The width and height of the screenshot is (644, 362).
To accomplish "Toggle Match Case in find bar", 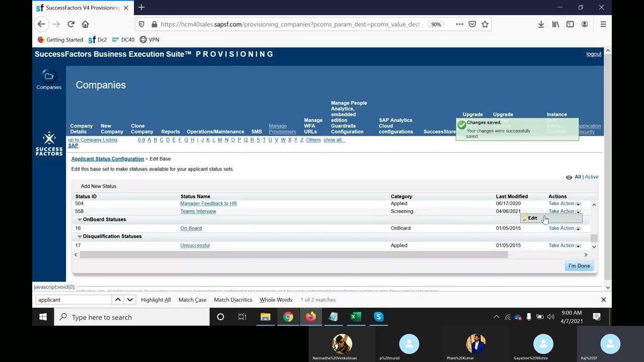I will click(x=192, y=300).
